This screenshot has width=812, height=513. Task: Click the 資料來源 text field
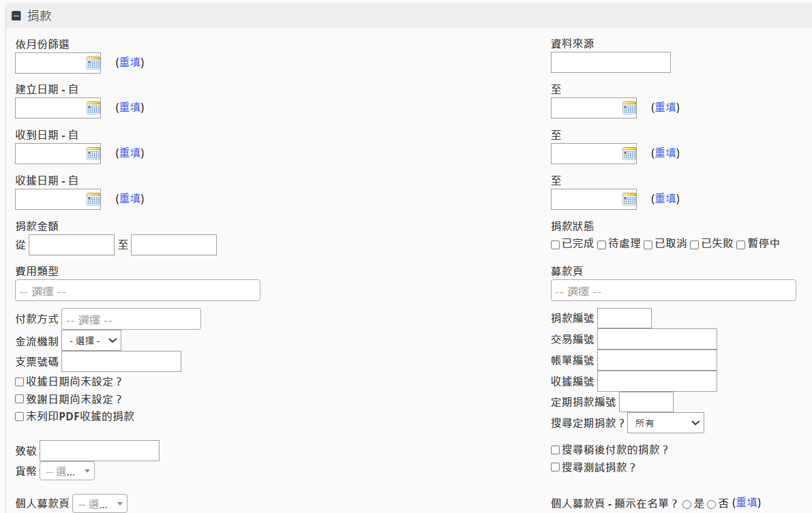tap(610, 63)
